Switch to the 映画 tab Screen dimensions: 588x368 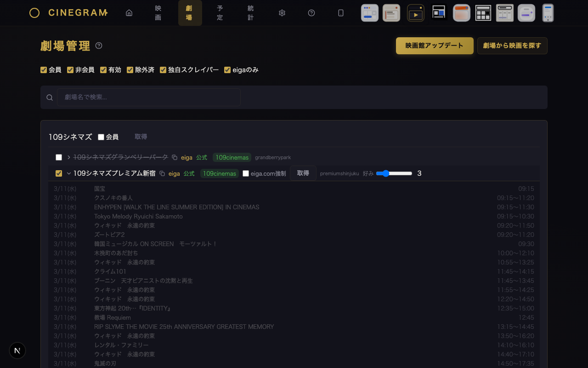[x=158, y=13]
